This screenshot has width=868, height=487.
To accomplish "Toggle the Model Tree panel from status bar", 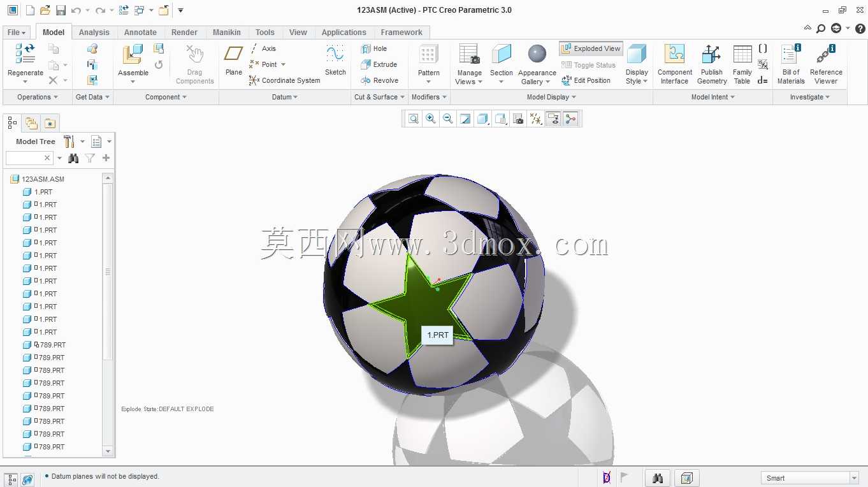I will (11, 479).
